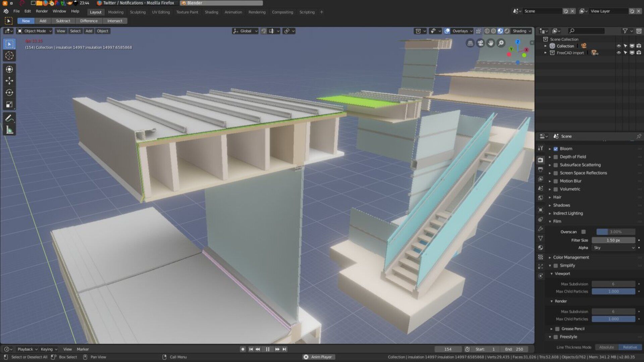
Task: Click the Intersect button in the header
Action: 115,21
